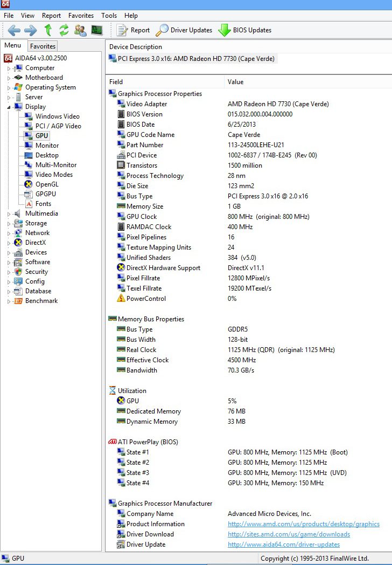Click the Back arrow toolbar icon
Viewport: 392px width, 565px height.
coord(13,30)
